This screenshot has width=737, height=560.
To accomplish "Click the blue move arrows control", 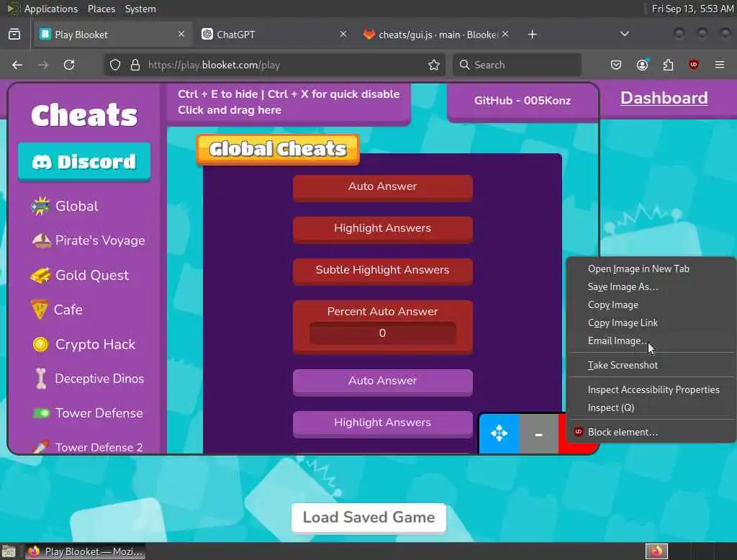I will (499, 433).
